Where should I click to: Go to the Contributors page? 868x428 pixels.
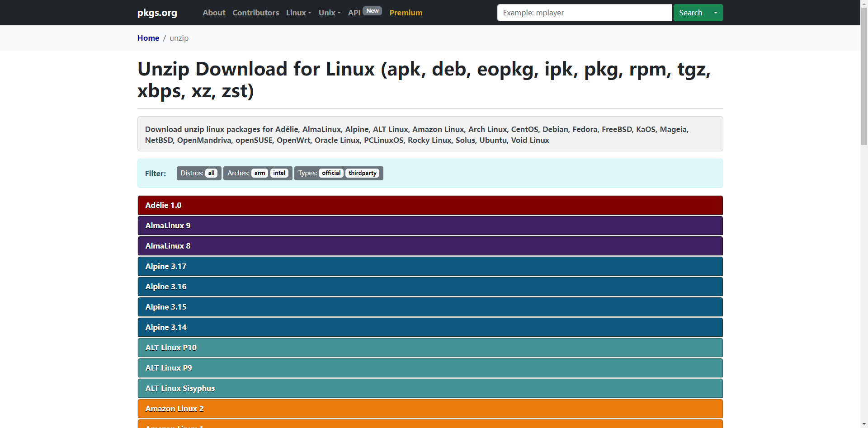(x=255, y=13)
